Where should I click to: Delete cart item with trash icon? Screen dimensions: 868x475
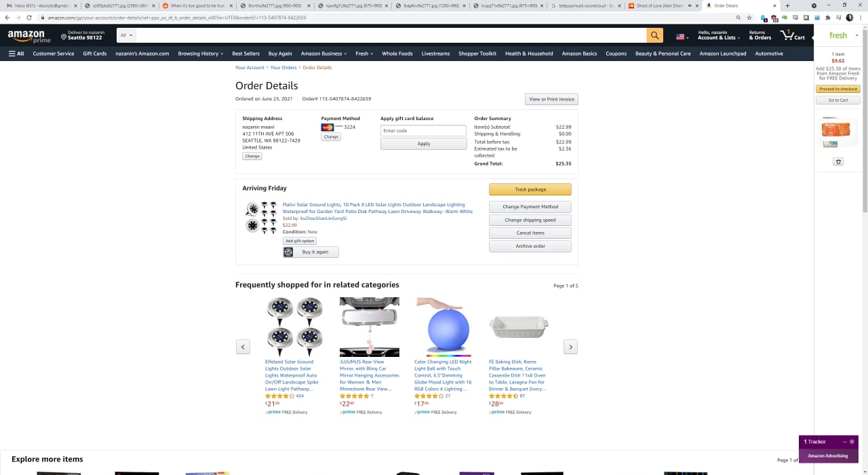[838, 161]
